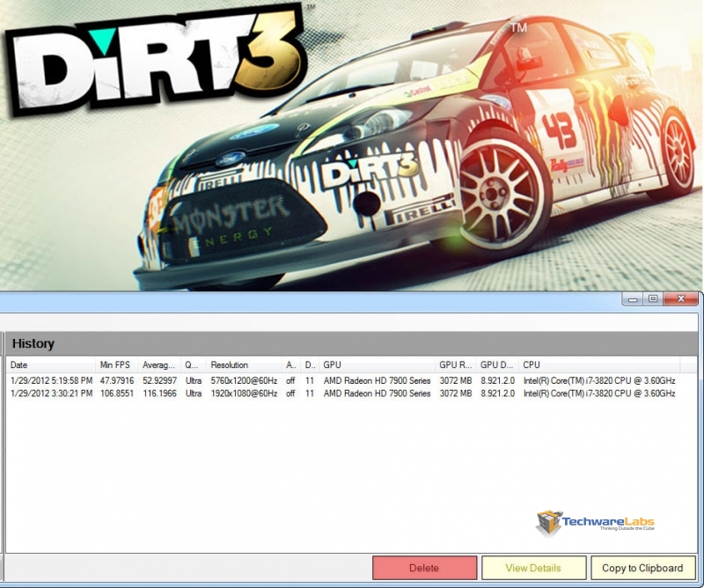Click the red Delete button
The width and height of the screenshot is (704, 588).
(x=424, y=568)
